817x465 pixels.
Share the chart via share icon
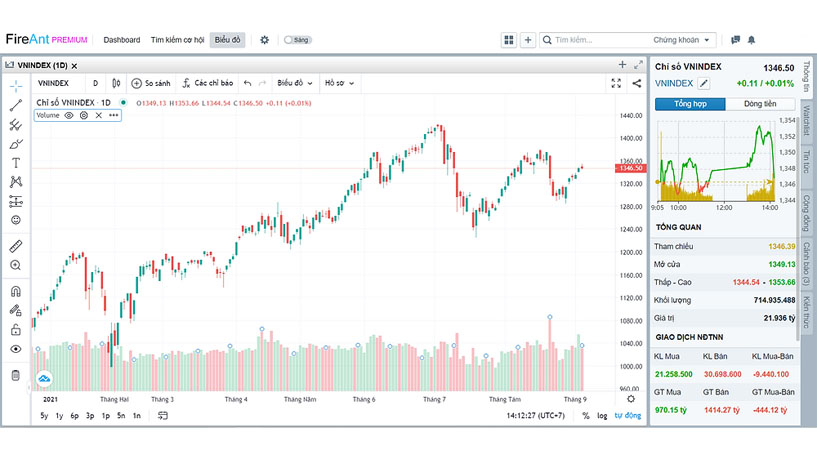click(637, 83)
